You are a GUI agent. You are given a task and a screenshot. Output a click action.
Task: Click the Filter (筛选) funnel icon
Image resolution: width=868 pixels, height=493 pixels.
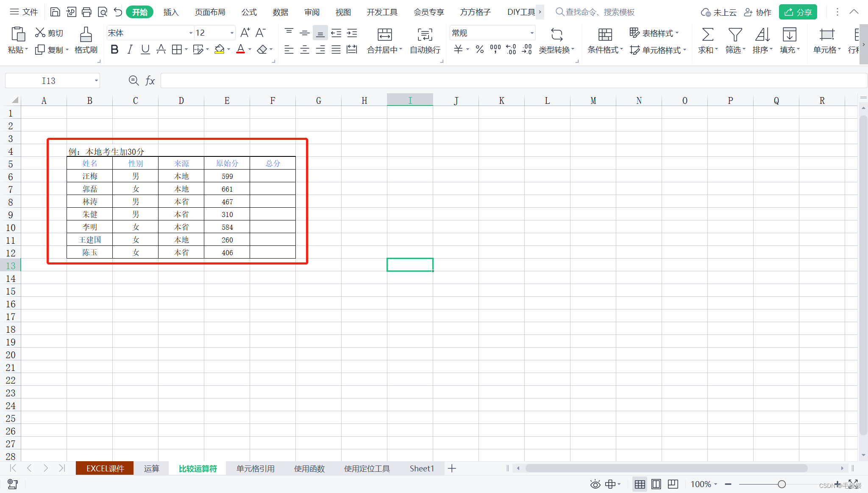(x=735, y=34)
